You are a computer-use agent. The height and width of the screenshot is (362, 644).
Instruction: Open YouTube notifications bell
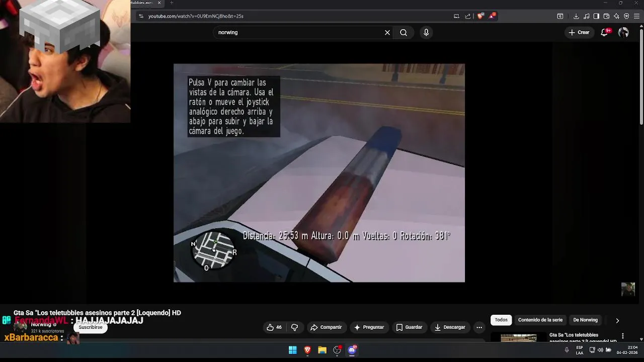(x=605, y=32)
